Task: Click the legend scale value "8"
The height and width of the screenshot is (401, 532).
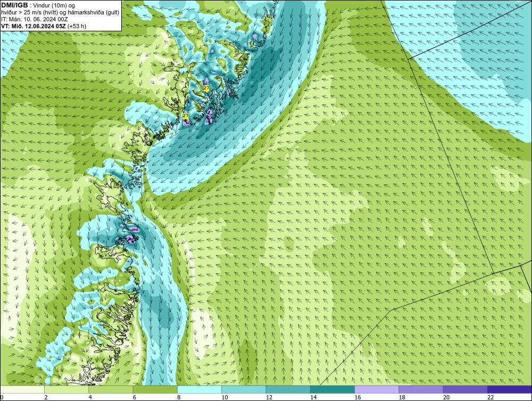Action: coord(179,397)
